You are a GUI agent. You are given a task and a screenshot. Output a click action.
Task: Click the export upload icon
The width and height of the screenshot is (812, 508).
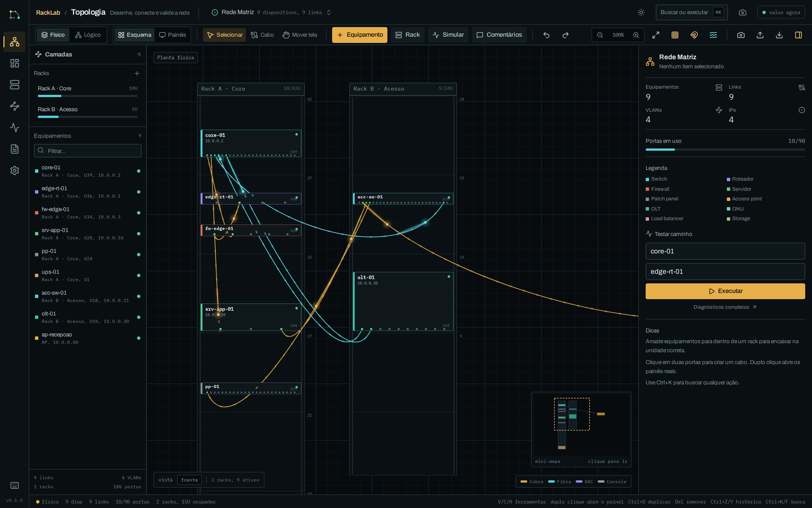click(x=760, y=35)
